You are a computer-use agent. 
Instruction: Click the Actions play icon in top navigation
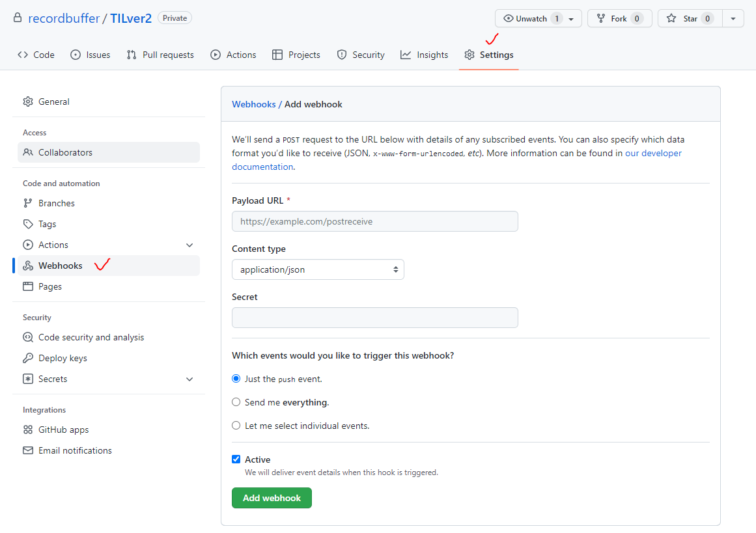point(216,55)
